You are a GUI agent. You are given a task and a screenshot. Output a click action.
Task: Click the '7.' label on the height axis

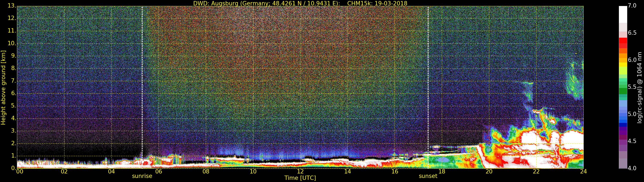pyautogui.click(x=14, y=81)
